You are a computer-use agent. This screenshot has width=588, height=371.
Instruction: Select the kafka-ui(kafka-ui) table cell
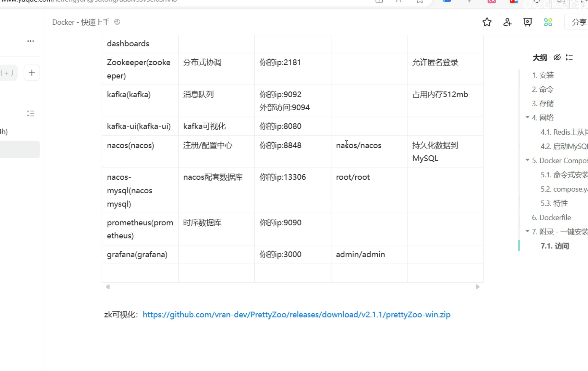click(140, 126)
